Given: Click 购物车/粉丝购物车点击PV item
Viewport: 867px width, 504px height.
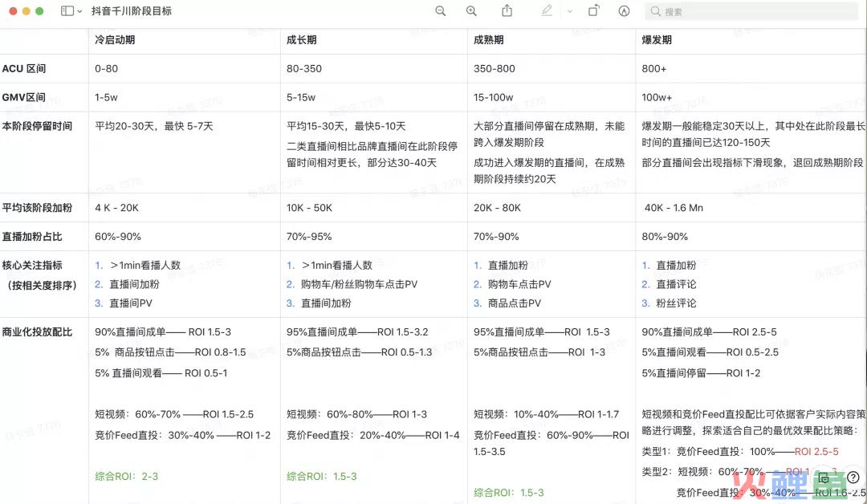Looking at the screenshot, I should point(359,284).
